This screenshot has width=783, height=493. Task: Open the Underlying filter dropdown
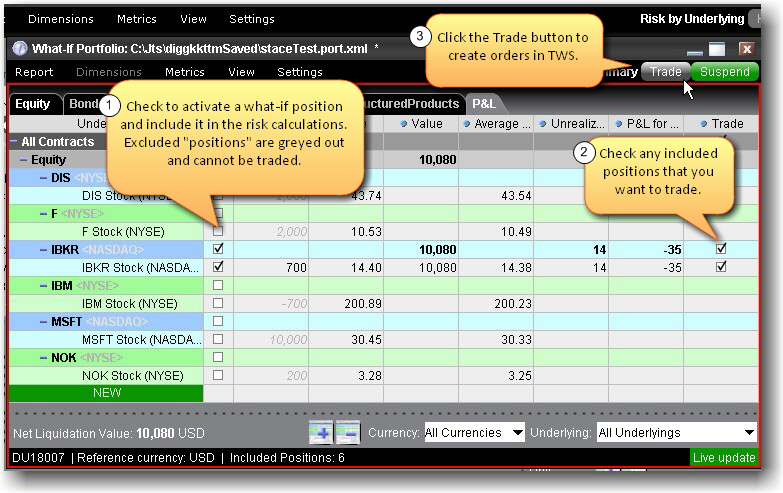coord(676,432)
